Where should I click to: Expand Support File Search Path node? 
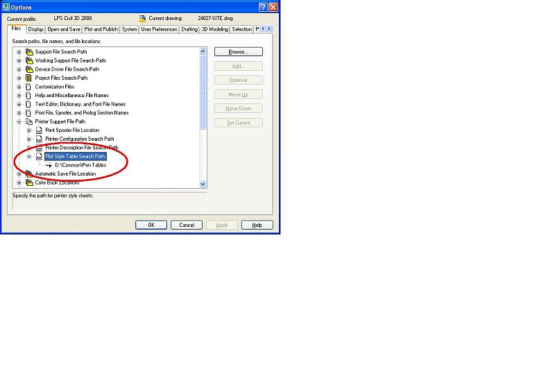click(x=19, y=52)
